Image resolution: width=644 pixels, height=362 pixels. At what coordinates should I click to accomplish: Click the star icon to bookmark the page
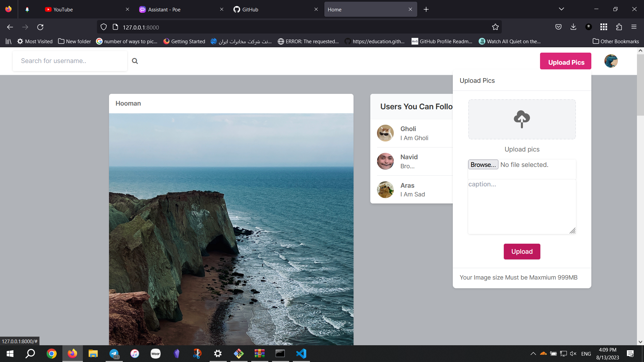pos(496,27)
